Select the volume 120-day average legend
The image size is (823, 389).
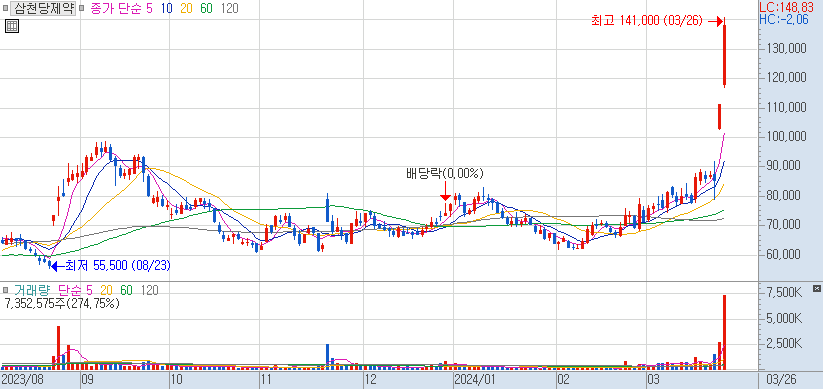[149, 290]
